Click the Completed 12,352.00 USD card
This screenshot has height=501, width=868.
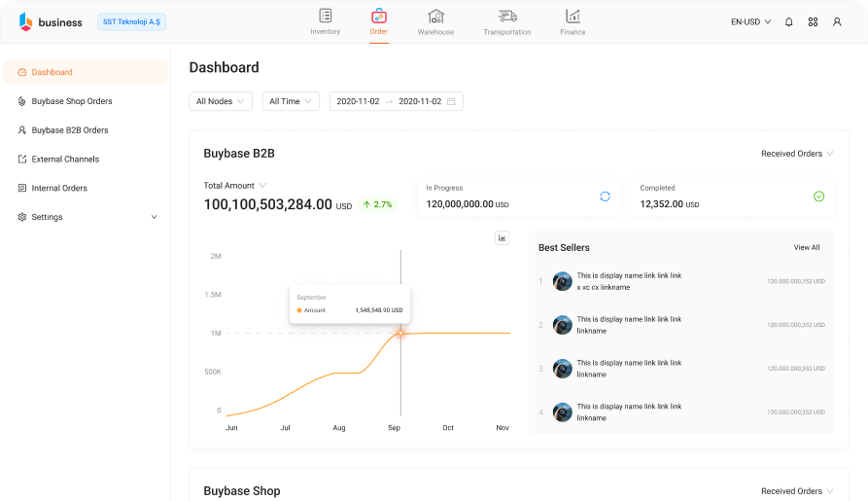click(732, 197)
